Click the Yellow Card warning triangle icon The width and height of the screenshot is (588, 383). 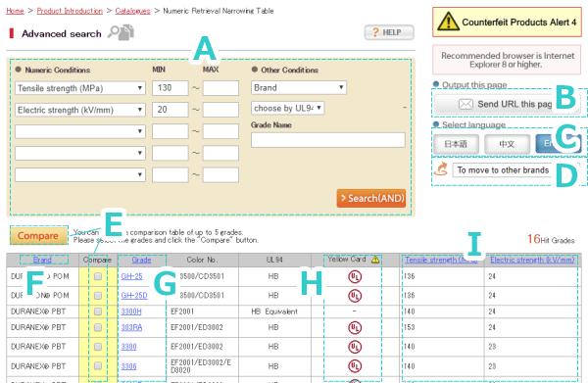375,260
